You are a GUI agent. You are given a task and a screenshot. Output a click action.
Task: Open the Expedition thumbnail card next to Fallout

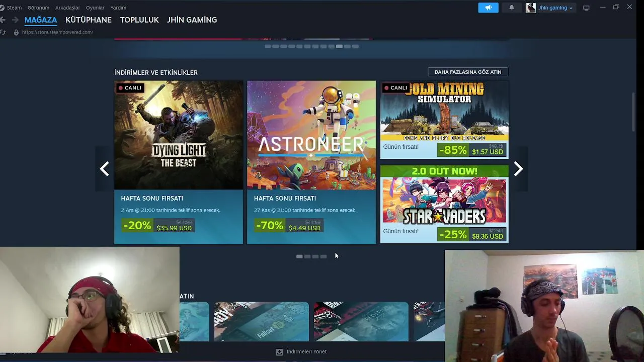(x=361, y=322)
